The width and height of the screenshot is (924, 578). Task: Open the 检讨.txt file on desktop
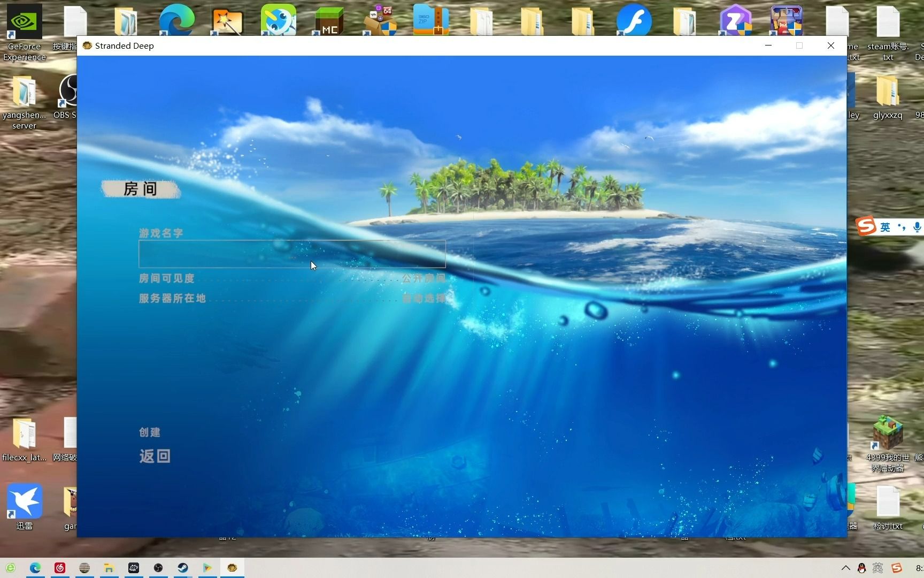(x=888, y=508)
